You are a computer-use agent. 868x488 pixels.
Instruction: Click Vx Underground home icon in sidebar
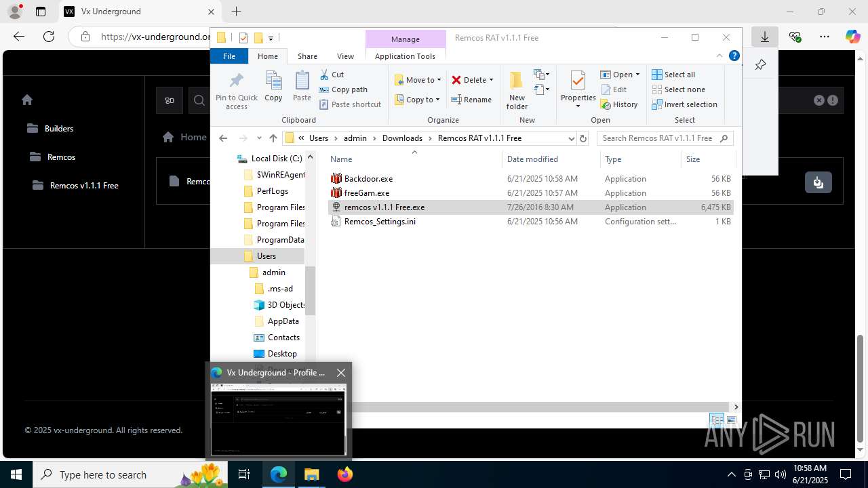tap(27, 100)
